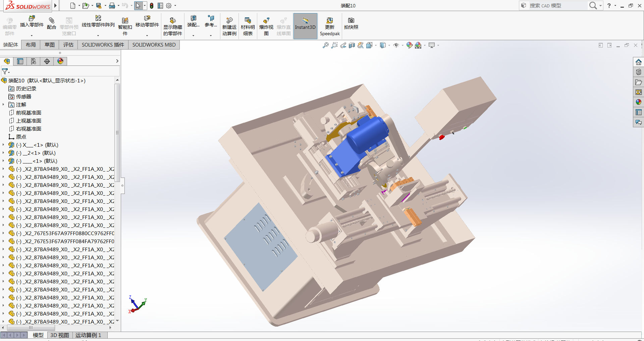Click Section View icon in view toolbar
644x341 pixels.
(x=352, y=45)
